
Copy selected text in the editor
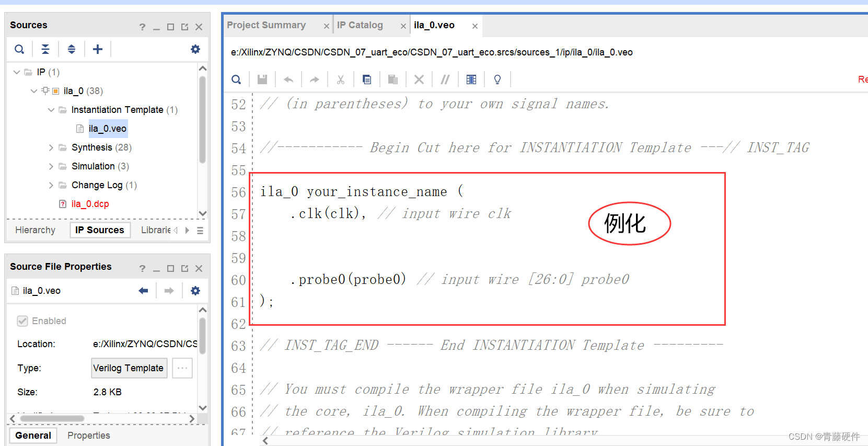[x=367, y=79]
